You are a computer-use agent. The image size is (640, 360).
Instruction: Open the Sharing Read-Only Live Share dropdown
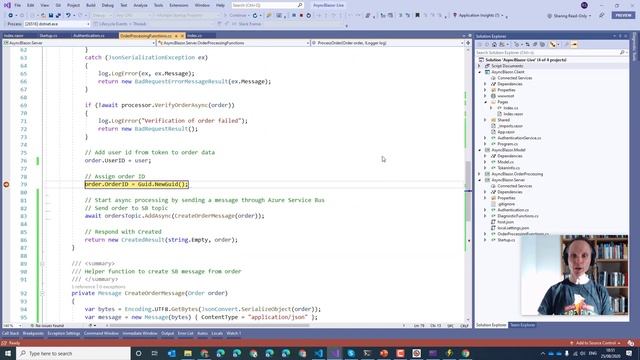tap(569, 16)
